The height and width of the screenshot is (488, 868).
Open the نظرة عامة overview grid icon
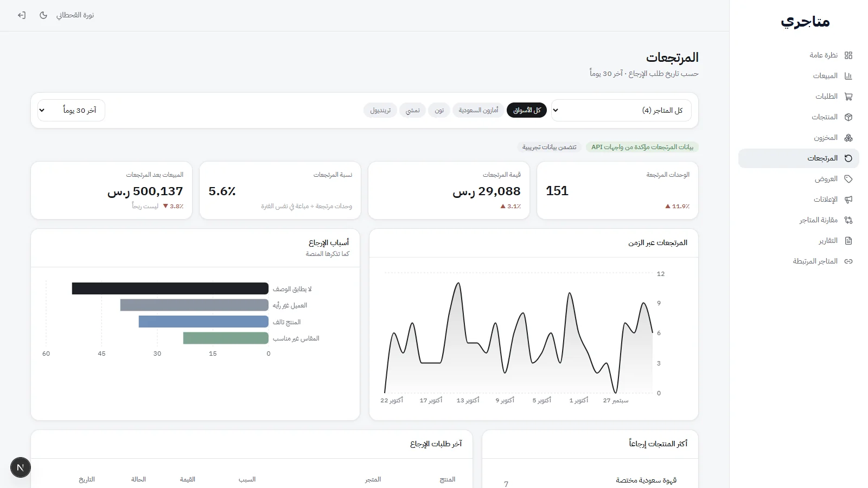848,55
